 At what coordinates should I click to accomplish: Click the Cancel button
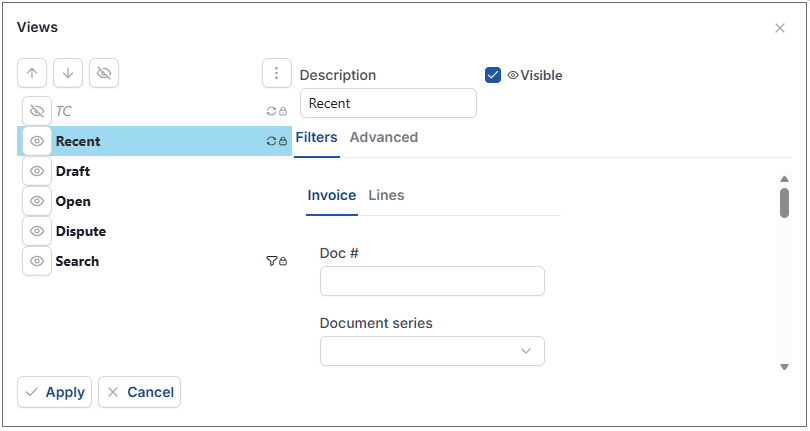(x=139, y=392)
